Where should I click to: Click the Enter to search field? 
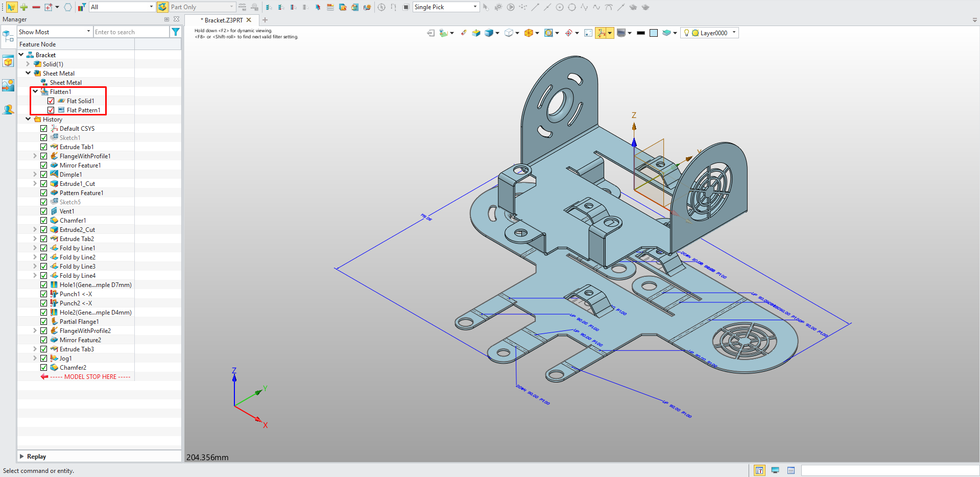click(131, 32)
